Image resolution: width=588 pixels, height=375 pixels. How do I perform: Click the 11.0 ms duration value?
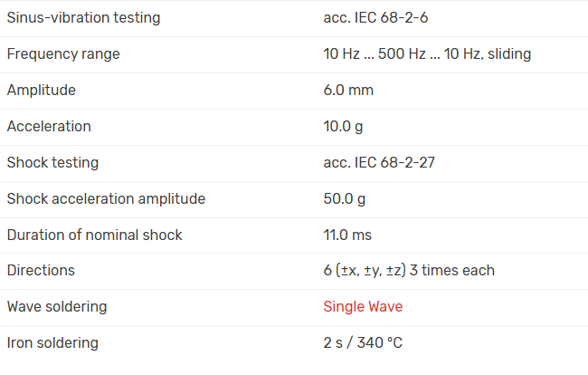tap(347, 235)
